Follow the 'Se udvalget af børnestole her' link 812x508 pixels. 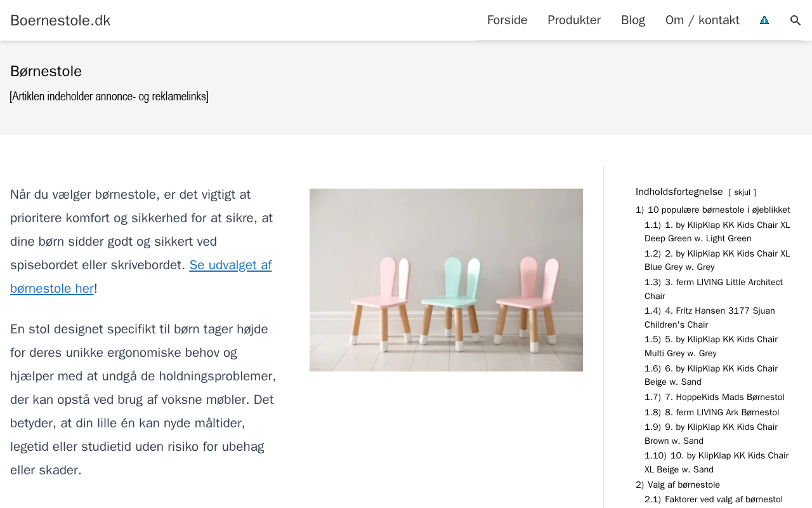pos(141,277)
